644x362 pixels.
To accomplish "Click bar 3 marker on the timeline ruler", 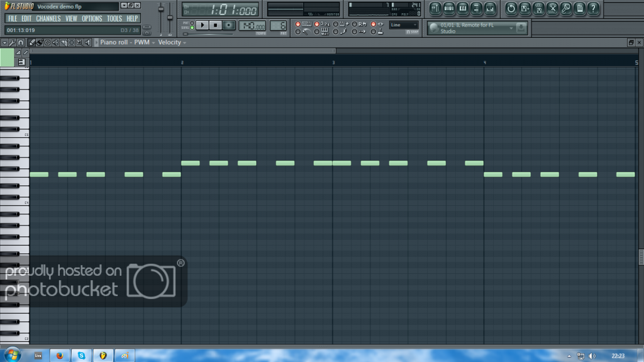I will tap(333, 62).
